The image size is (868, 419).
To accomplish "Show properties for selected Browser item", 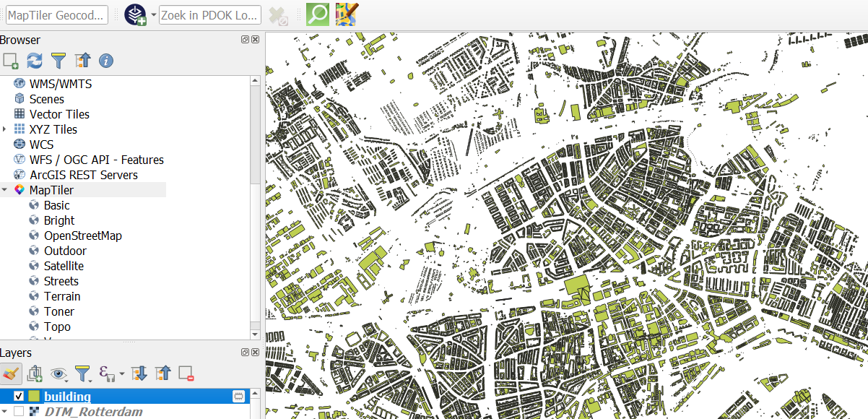I will tap(105, 61).
